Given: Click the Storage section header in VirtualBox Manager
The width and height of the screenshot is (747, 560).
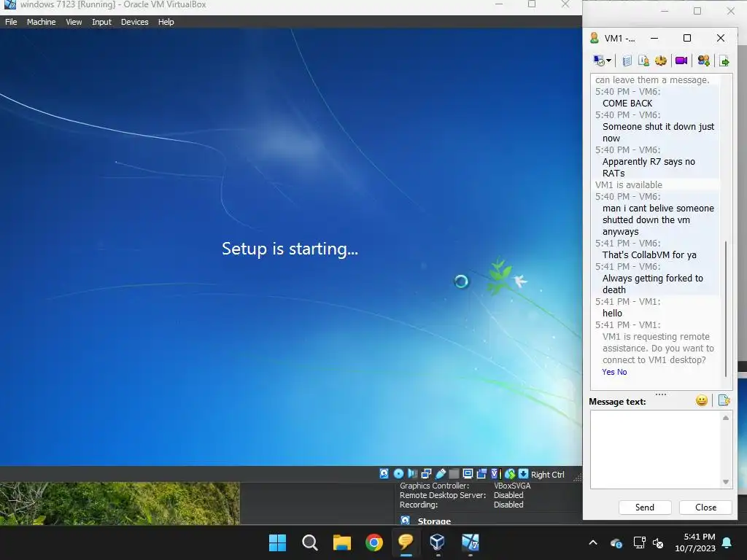Looking at the screenshot, I should click(434, 521).
